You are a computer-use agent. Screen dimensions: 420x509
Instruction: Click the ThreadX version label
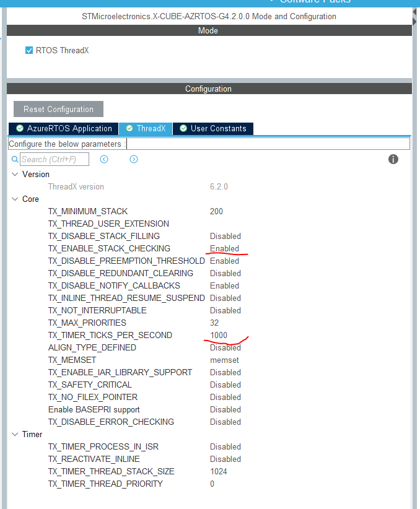pyautogui.click(x=76, y=186)
